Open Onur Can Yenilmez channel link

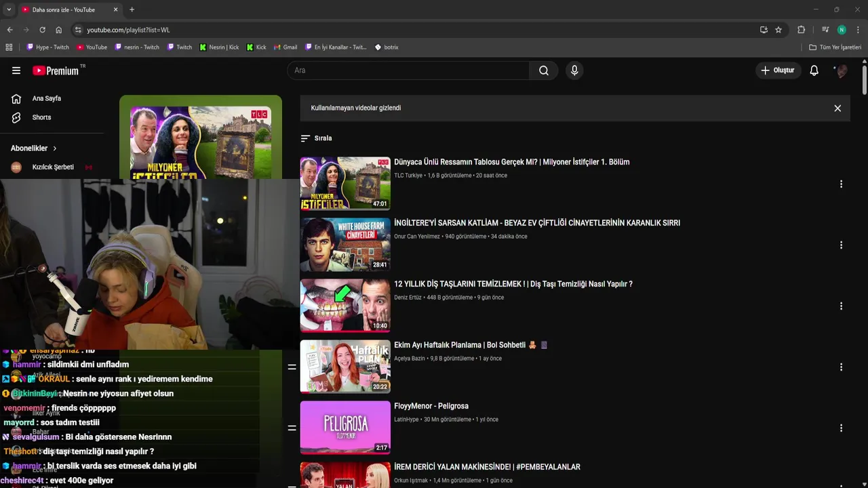417,237
